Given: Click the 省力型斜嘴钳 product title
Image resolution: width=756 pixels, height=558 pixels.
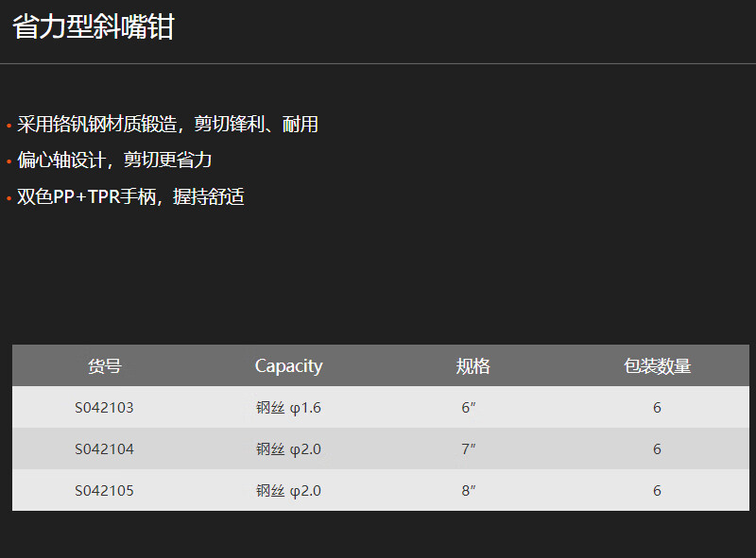Looking at the screenshot, I should pos(93,27).
